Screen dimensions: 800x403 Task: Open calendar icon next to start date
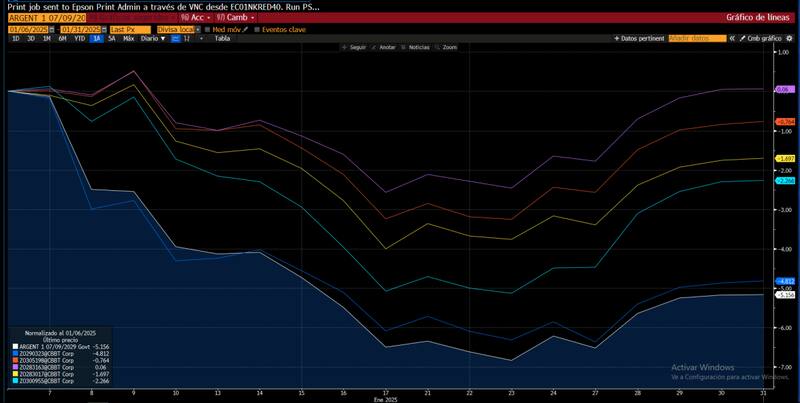coord(53,29)
